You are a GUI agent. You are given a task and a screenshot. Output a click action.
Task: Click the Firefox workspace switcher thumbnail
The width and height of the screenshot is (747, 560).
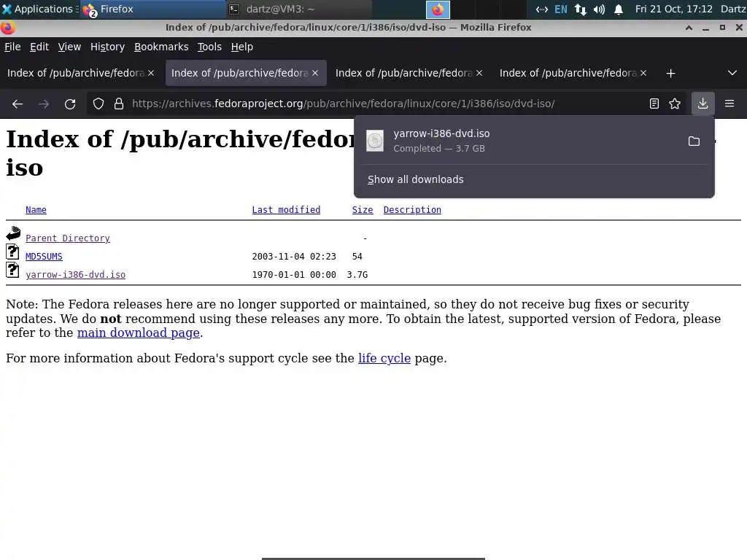coord(438,9)
